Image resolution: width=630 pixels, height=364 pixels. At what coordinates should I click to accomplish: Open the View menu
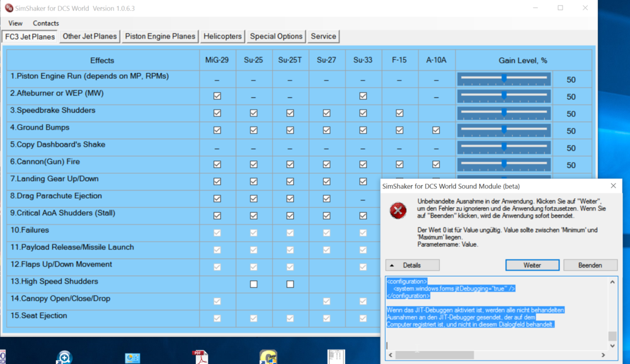pos(15,23)
